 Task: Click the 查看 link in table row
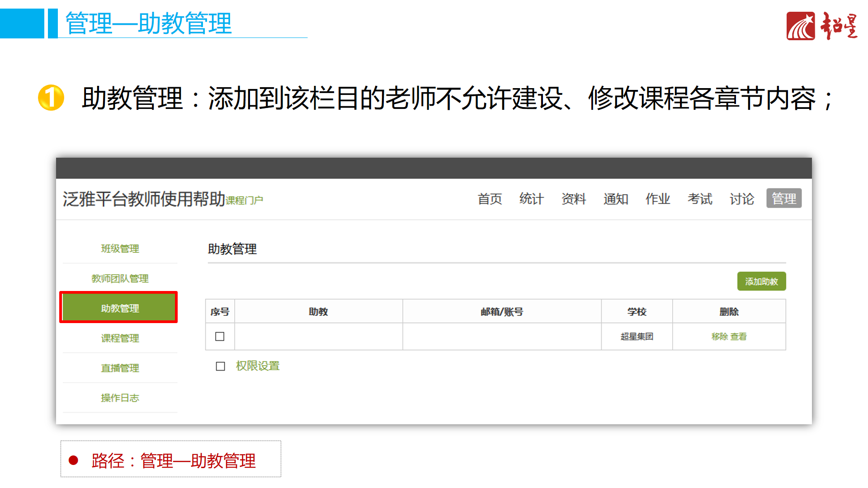(x=738, y=336)
